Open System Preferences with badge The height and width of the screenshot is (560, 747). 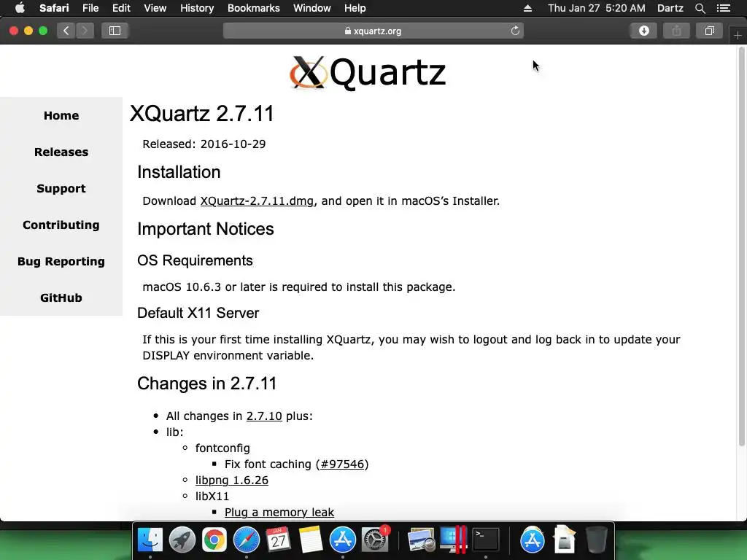pos(375,540)
